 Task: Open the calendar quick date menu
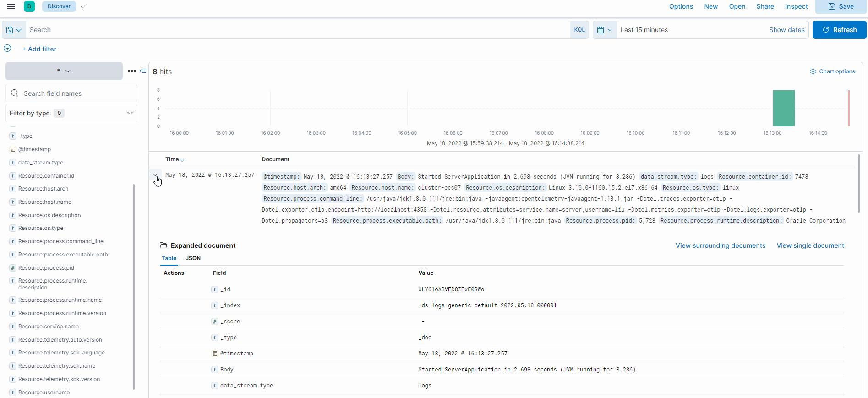605,30
